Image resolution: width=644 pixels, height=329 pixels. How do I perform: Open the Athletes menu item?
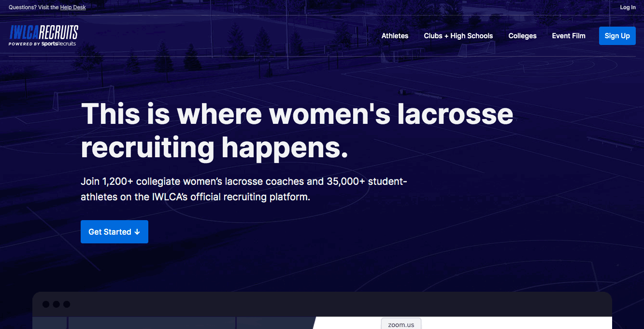[x=395, y=36]
